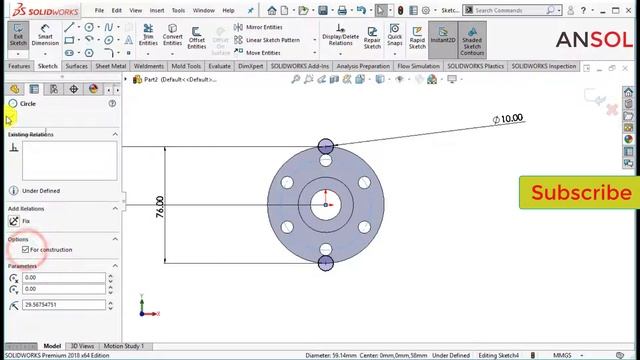Collapse the Parameters section
Viewport: 640px width, 360px height.
(115, 266)
